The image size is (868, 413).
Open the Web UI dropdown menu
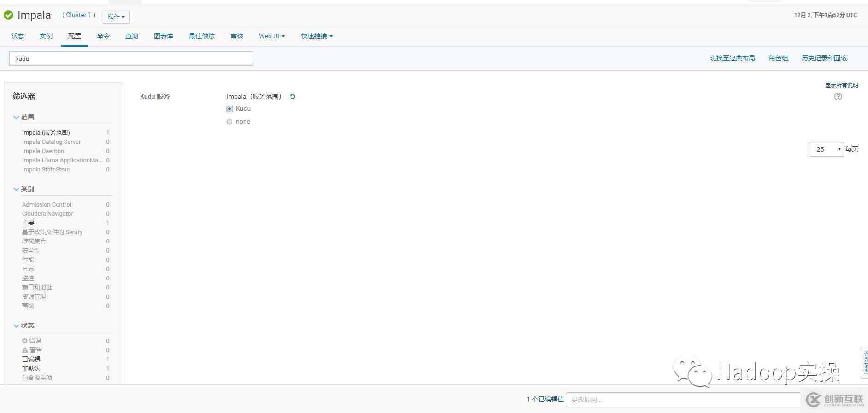click(272, 36)
